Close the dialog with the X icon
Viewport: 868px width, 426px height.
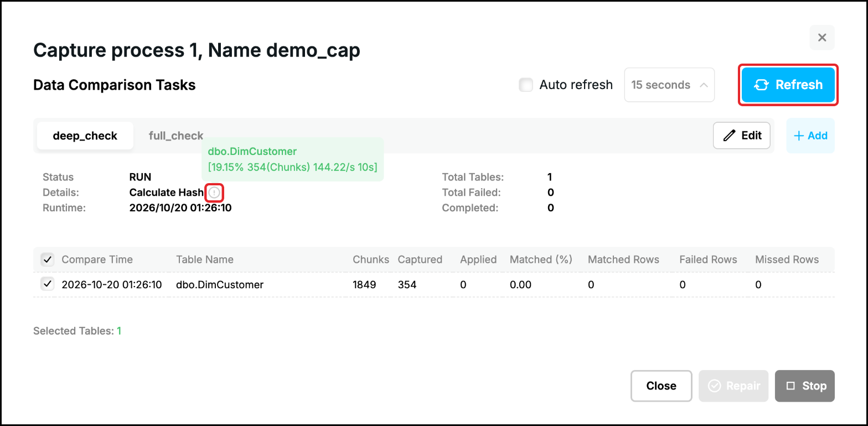pyautogui.click(x=822, y=38)
